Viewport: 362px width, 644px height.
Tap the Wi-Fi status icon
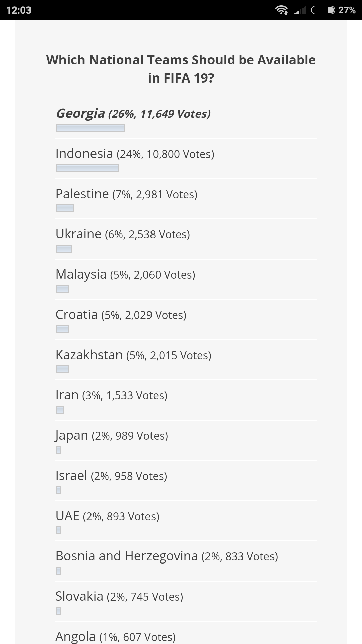point(281,10)
